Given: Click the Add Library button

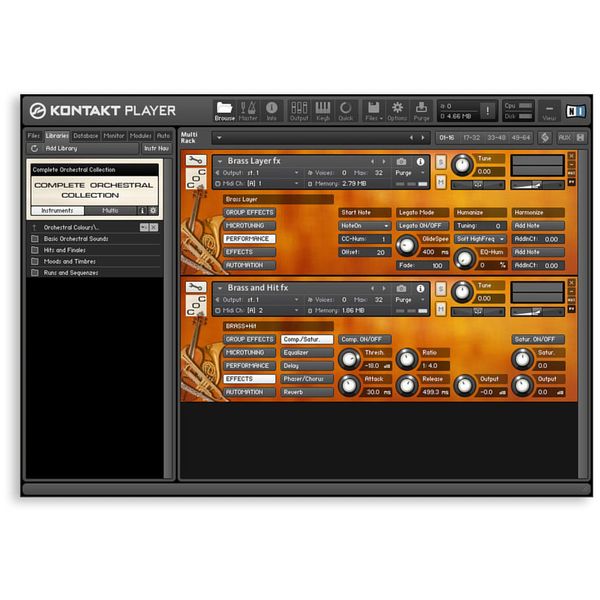Looking at the screenshot, I should (83, 148).
